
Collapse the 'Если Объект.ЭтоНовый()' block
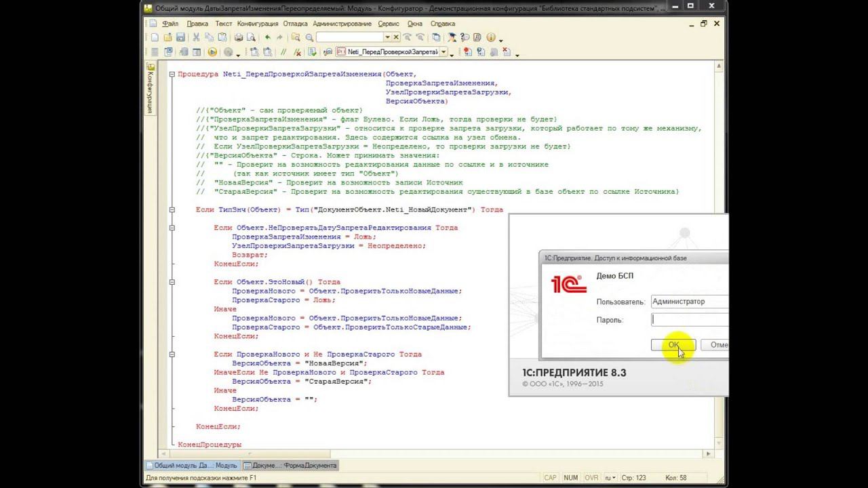click(172, 282)
